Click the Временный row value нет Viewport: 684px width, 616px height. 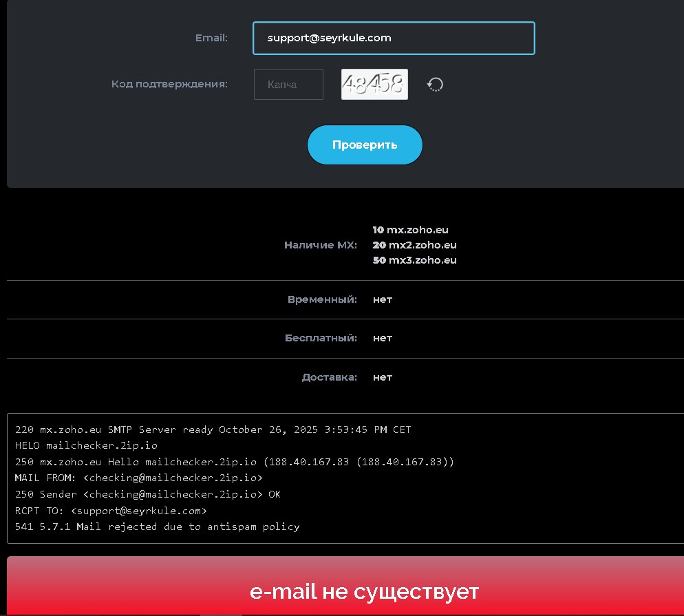click(383, 299)
